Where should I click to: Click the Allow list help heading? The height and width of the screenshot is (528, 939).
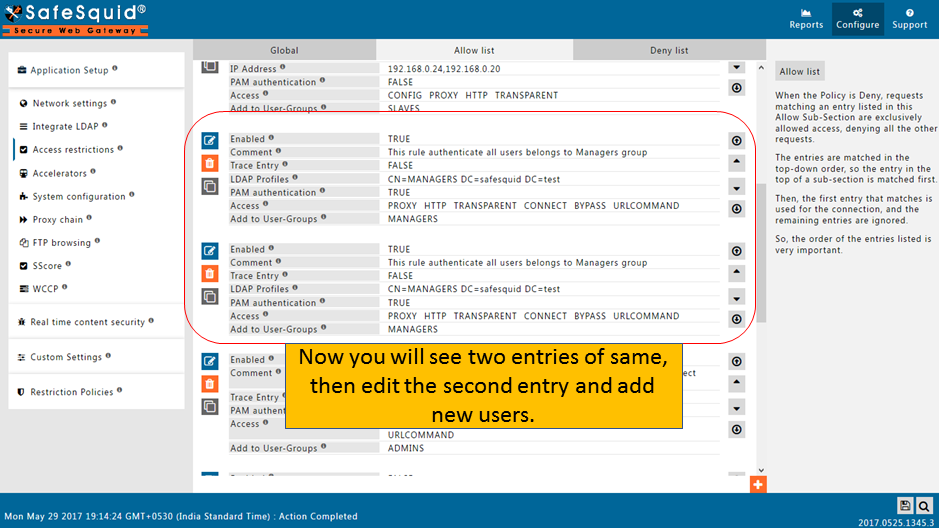tap(799, 71)
